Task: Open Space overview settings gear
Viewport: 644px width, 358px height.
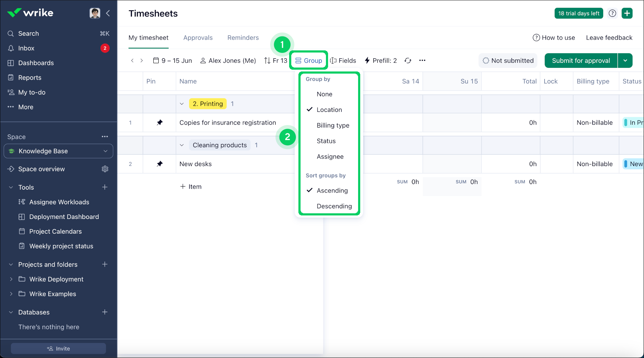Action: tap(105, 169)
